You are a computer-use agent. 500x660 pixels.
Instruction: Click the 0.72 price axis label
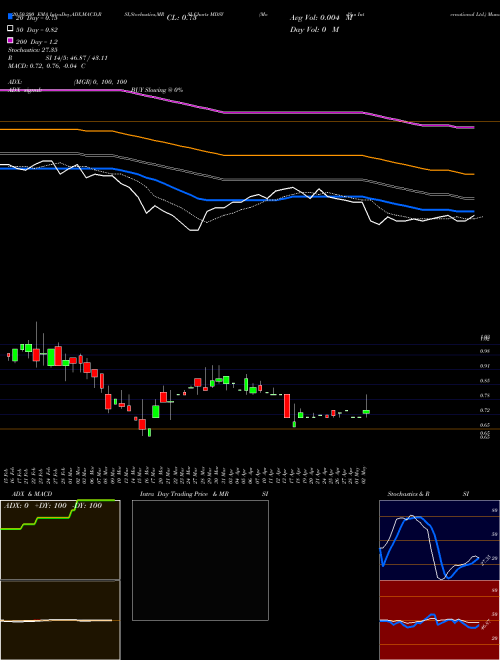484,410
